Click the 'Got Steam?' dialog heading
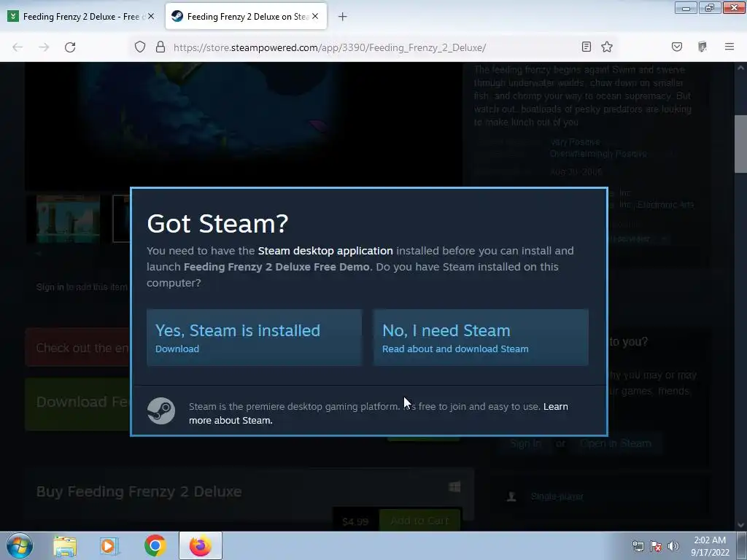747x560 pixels. (x=217, y=223)
